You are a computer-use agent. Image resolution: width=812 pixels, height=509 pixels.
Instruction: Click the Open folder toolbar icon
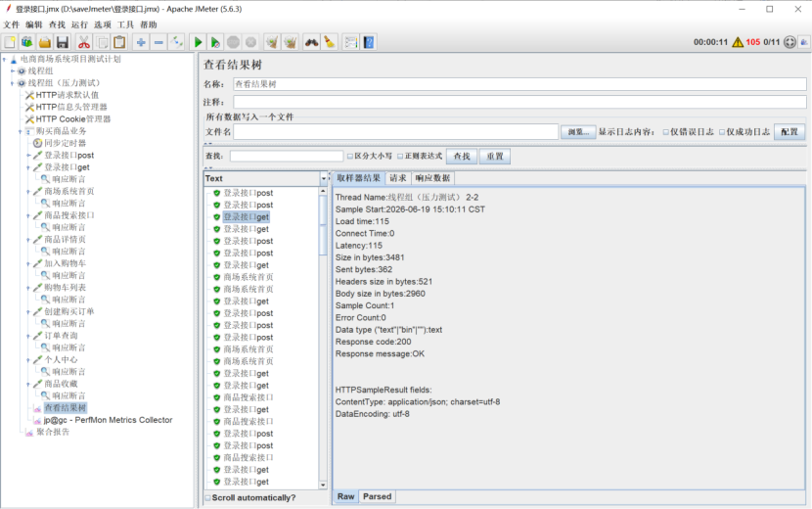(45, 42)
